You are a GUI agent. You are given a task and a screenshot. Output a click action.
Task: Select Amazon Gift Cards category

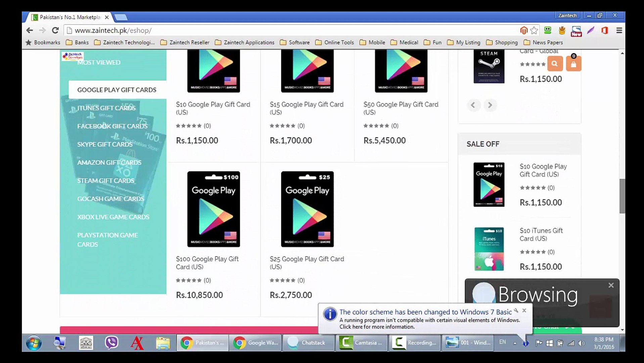[x=109, y=162]
